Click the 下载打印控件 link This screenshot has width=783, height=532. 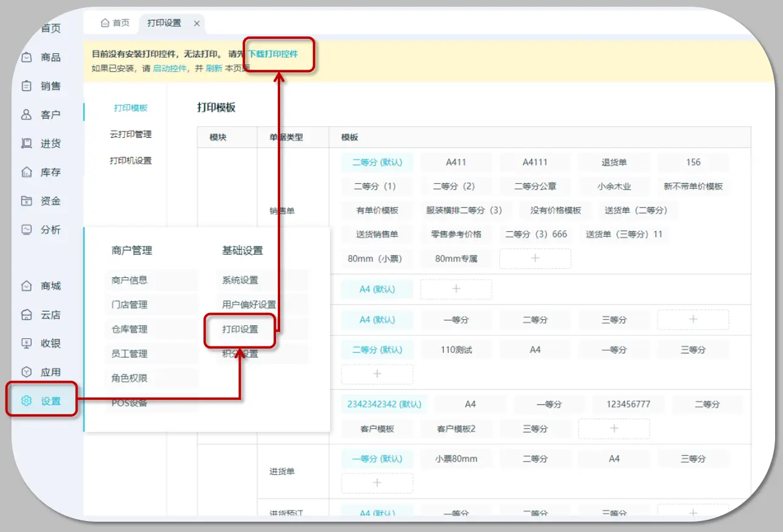pos(274,54)
